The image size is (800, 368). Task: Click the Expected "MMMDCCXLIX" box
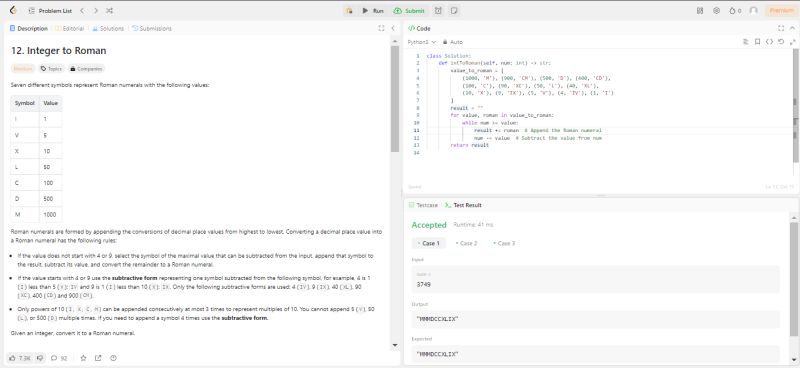[x=595, y=354]
